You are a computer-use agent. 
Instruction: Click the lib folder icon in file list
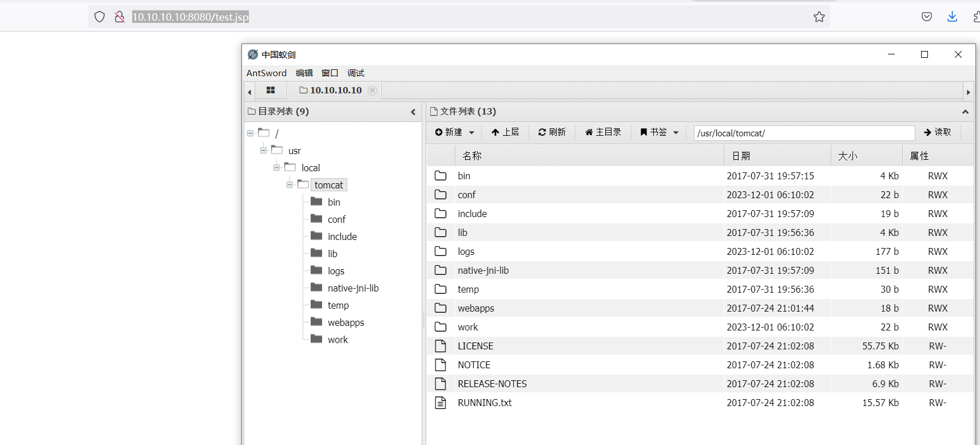point(441,233)
